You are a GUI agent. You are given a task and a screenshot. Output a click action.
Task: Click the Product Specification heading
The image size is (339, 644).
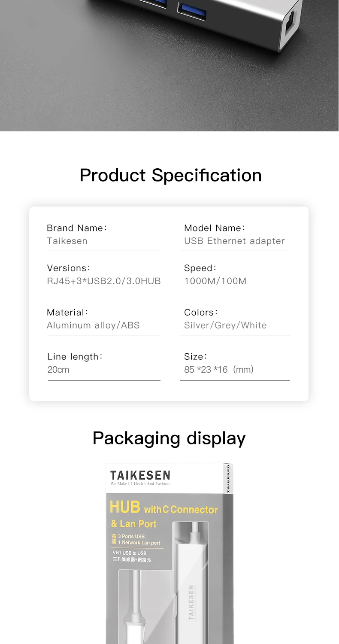tap(170, 175)
